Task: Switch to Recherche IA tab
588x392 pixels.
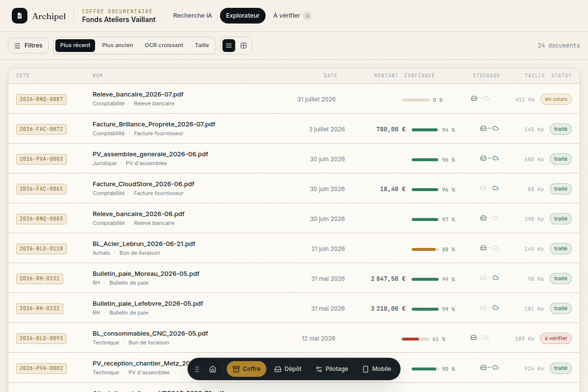Action: pyautogui.click(x=193, y=16)
